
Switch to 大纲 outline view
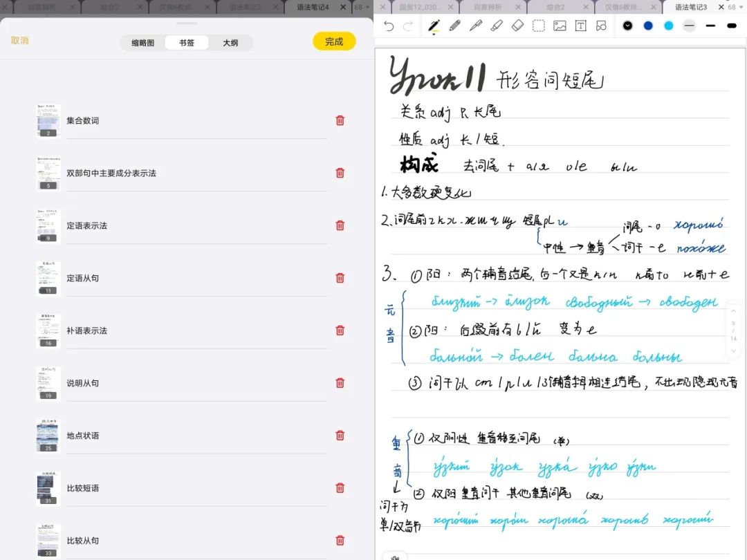[x=230, y=42]
